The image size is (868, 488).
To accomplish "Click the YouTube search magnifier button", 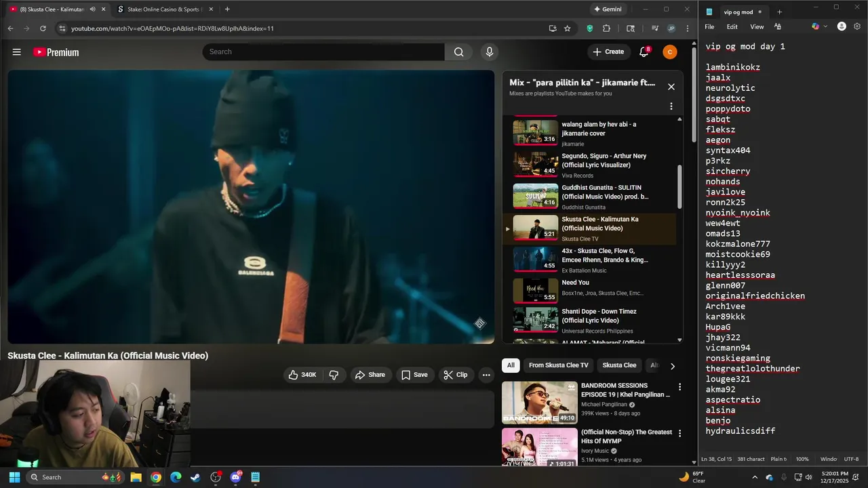I will 459,52.
